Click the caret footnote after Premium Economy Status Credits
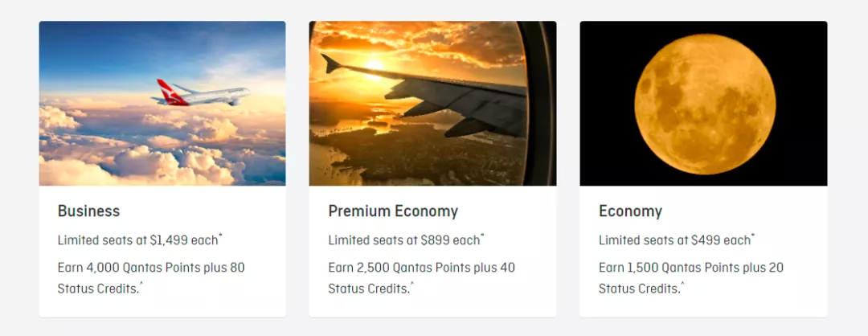This screenshot has width=868, height=336. (x=411, y=285)
